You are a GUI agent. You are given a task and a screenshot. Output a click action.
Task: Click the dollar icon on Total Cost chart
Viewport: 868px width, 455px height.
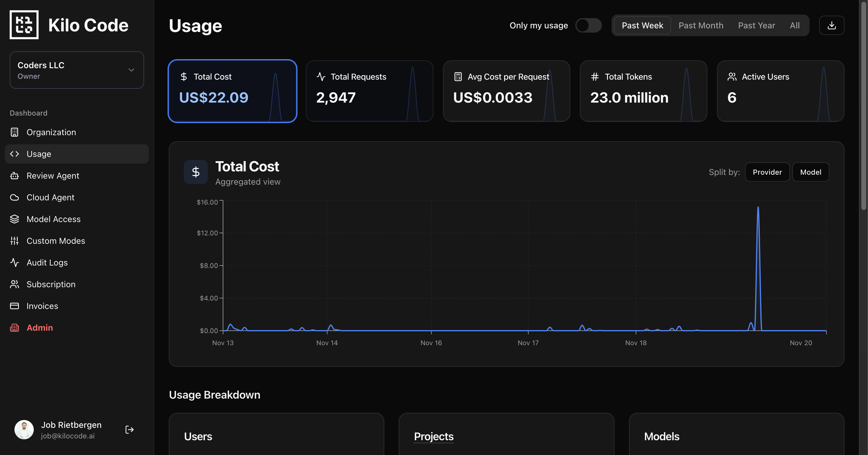point(196,172)
